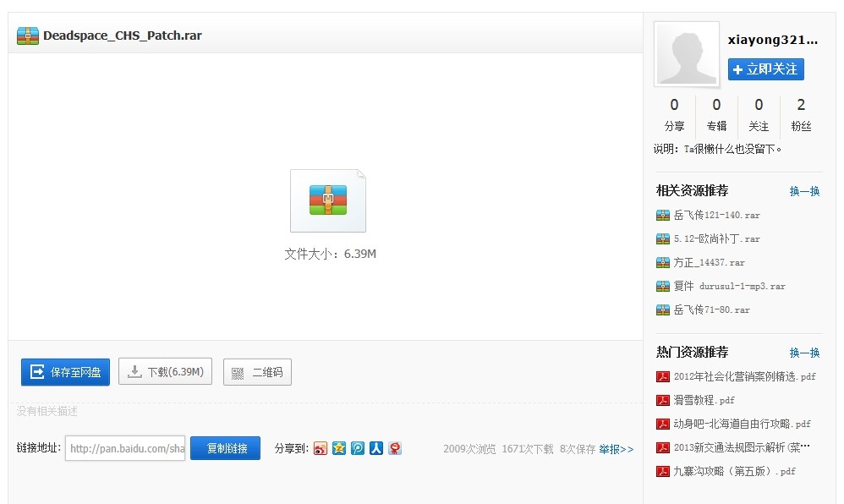This screenshot has height=504, width=844.
Task: Click PDF icon next to 滑雪教程.pdf
Action: click(663, 401)
